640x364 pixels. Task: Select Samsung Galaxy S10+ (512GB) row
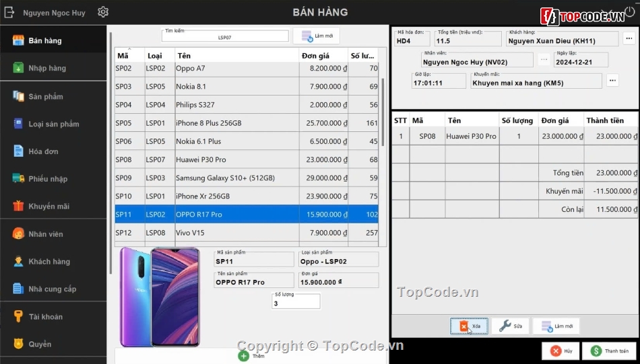click(247, 178)
